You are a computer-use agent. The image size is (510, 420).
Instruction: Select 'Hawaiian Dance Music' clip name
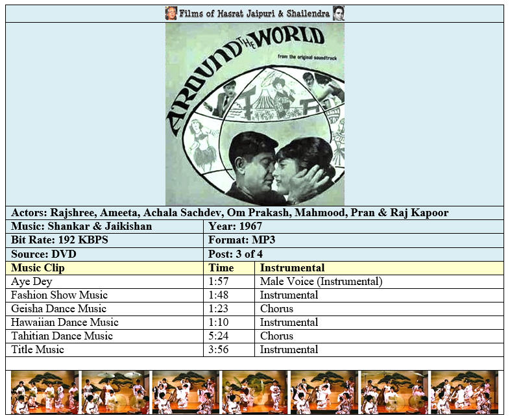pos(65,323)
